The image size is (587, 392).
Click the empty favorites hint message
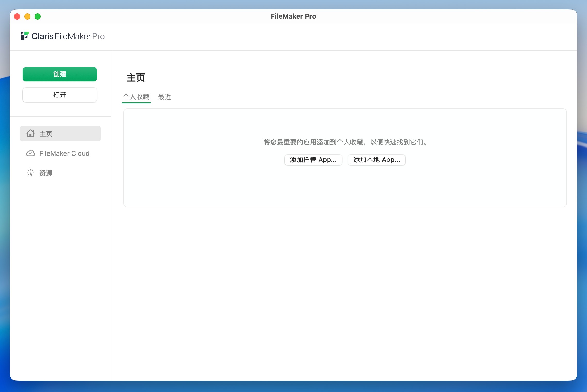(345, 142)
